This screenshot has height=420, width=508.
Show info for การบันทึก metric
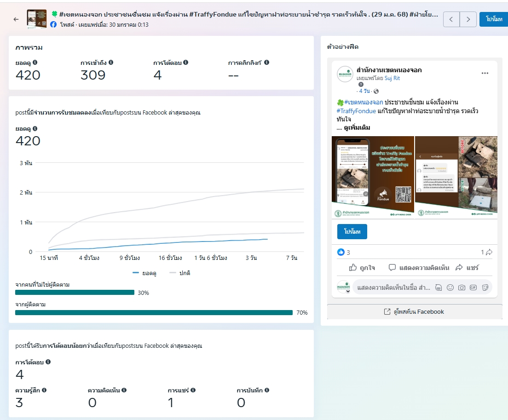coord(267,390)
